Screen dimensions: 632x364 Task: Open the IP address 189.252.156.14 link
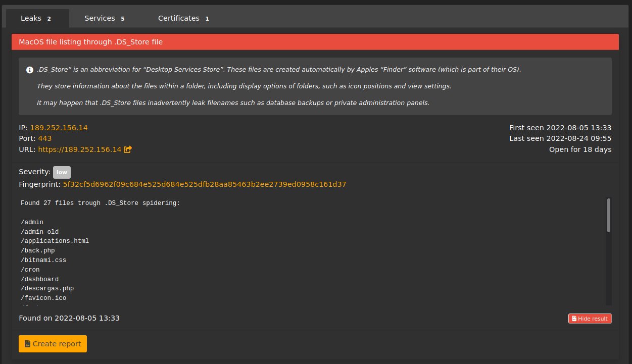tap(59, 128)
